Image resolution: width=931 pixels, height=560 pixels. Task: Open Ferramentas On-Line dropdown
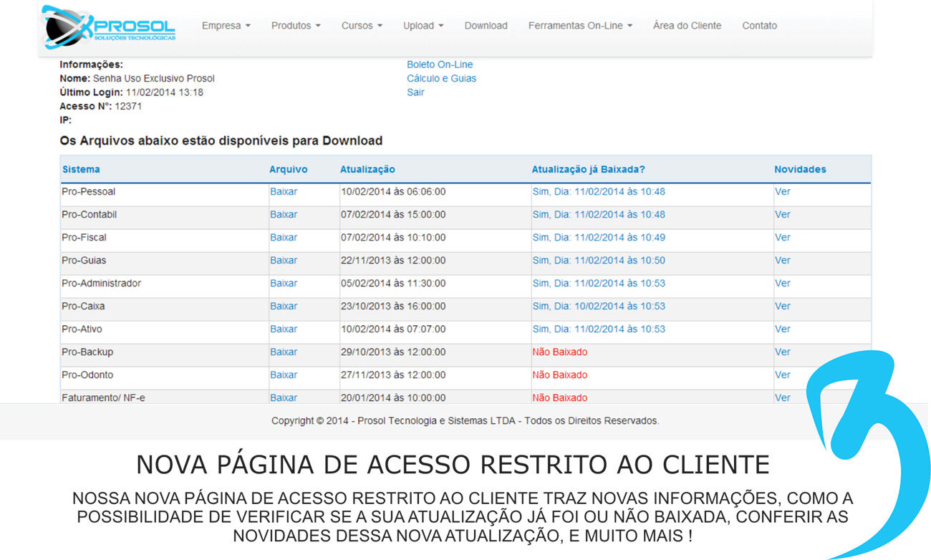(580, 26)
